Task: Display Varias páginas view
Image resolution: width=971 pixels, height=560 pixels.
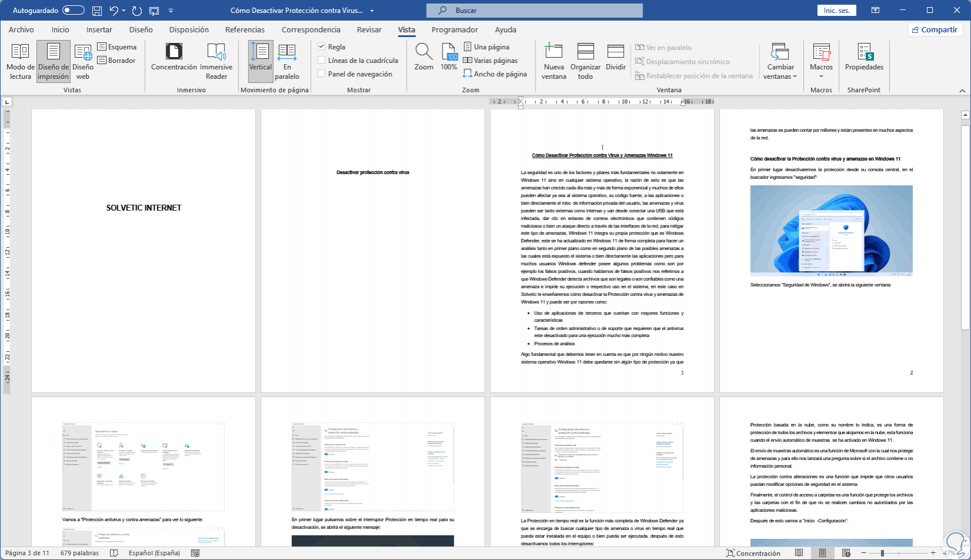Action: pyautogui.click(x=490, y=61)
